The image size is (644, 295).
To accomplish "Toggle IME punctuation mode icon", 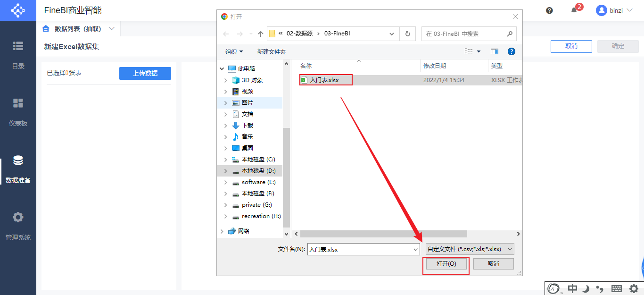I will pos(600,288).
